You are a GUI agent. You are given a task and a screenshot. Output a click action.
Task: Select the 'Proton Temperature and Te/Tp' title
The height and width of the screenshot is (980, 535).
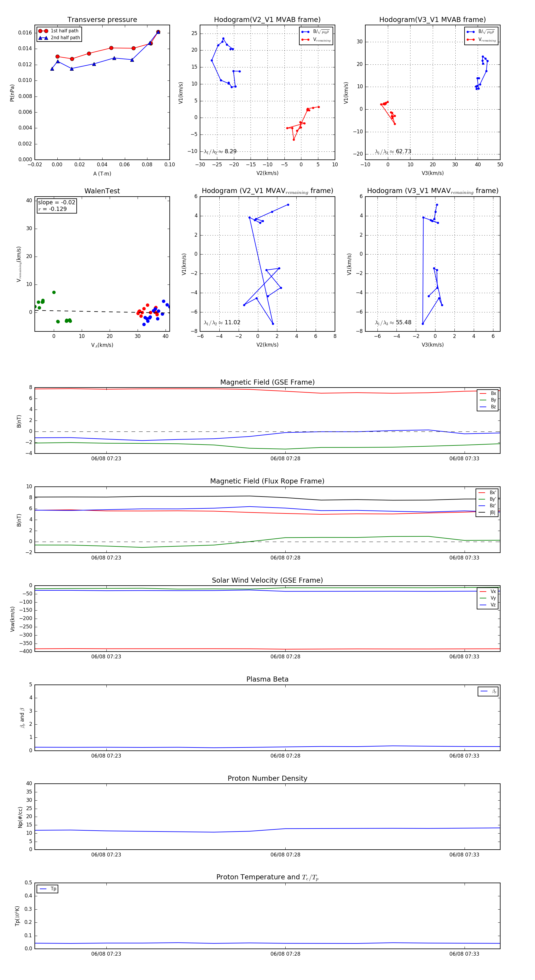click(267, 877)
